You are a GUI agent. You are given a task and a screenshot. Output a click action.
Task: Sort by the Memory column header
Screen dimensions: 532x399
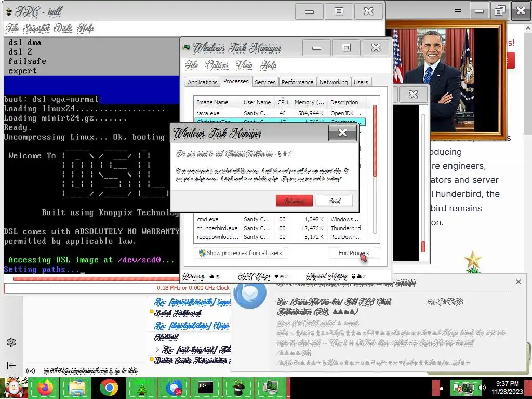[x=309, y=102]
